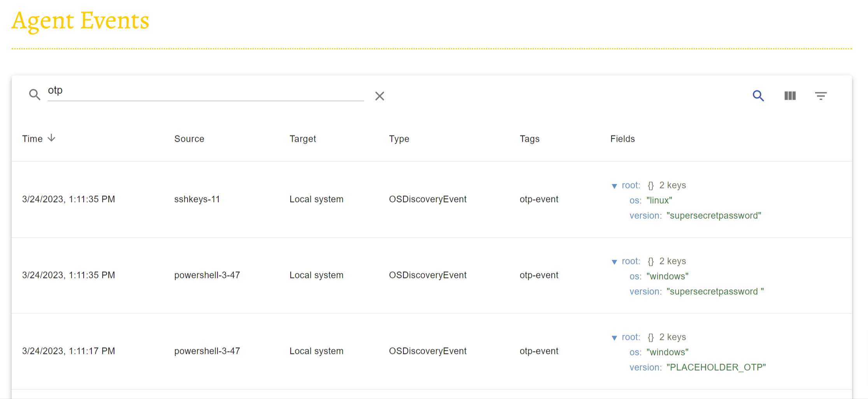
Task: Click "Local system" in the sshkeys-11 row
Action: point(316,199)
